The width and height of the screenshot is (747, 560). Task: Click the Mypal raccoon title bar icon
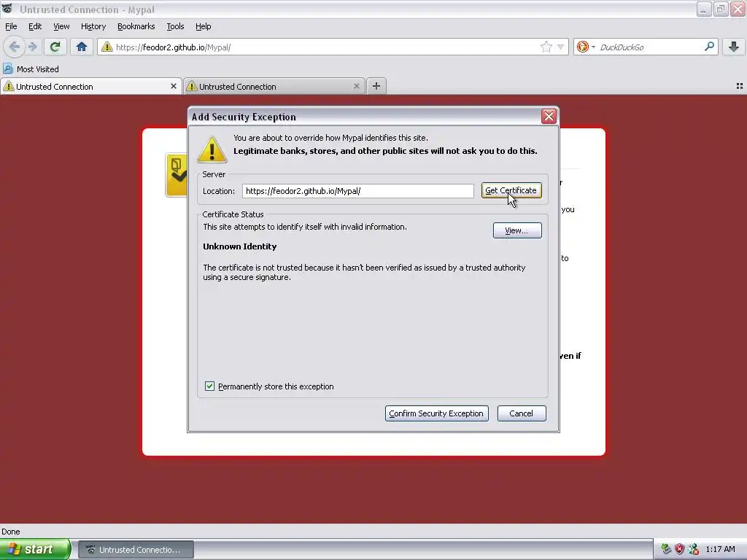click(7, 9)
